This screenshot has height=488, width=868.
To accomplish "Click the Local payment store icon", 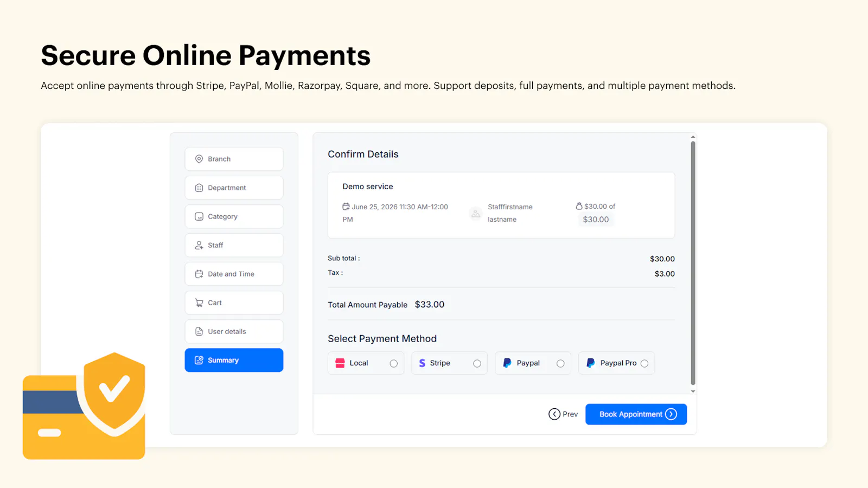I will click(340, 363).
